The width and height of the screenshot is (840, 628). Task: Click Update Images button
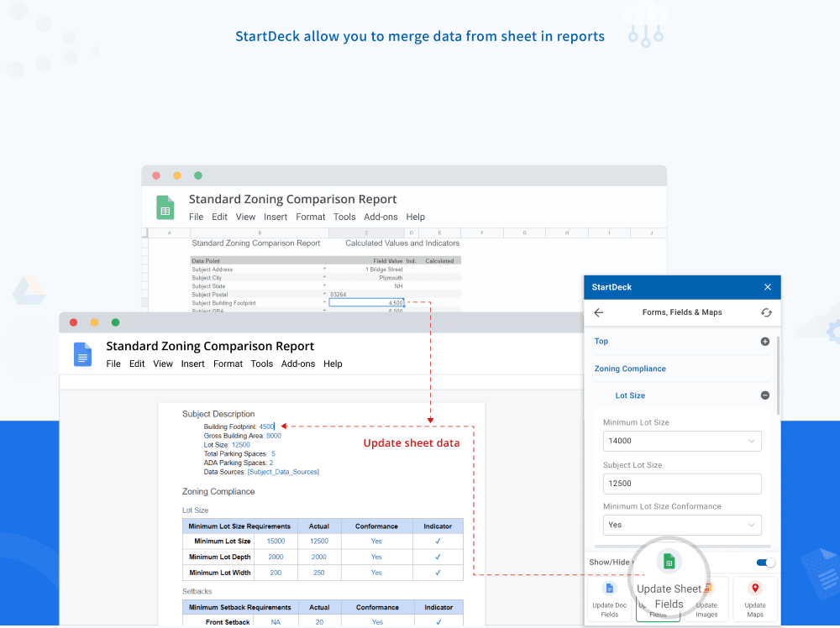[706, 599]
